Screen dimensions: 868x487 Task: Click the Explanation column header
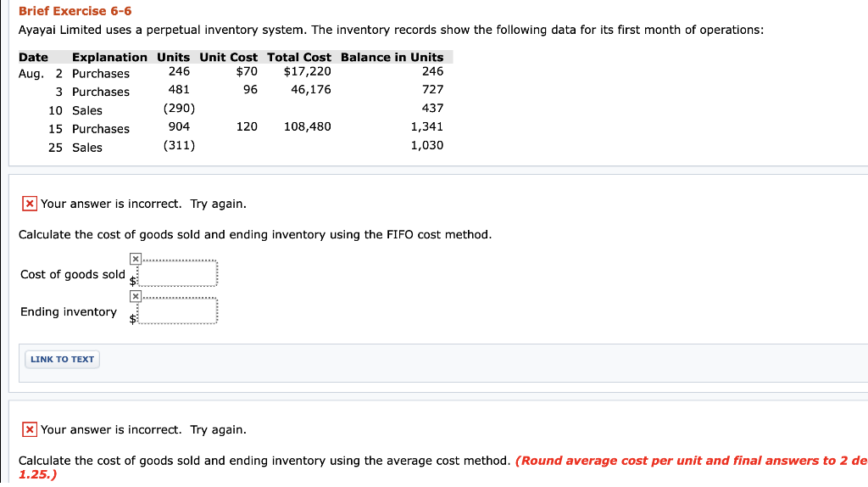109,57
